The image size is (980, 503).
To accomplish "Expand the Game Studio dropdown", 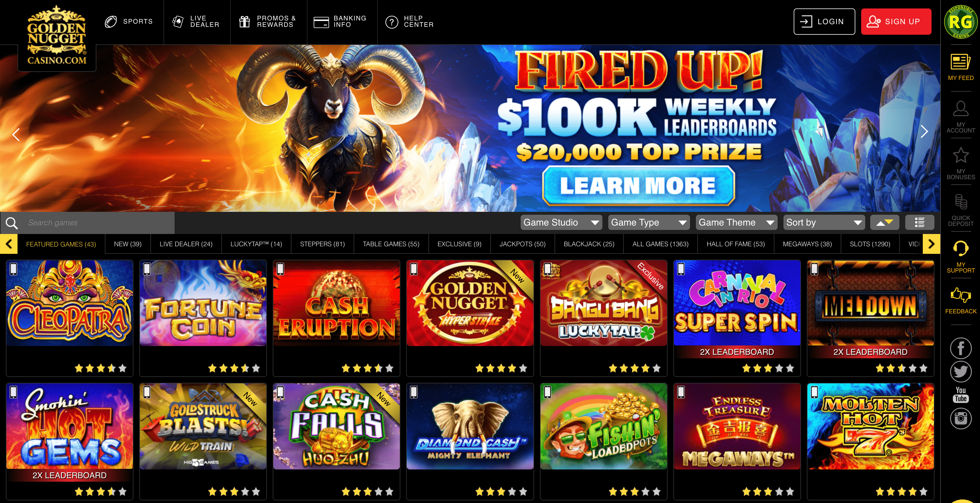I will coord(561,222).
